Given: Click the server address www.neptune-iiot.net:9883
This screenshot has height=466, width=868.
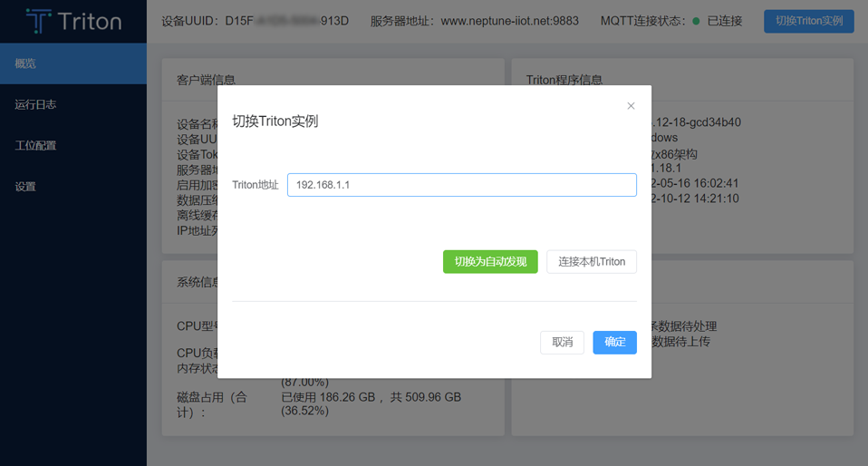Looking at the screenshot, I should tap(509, 21).
